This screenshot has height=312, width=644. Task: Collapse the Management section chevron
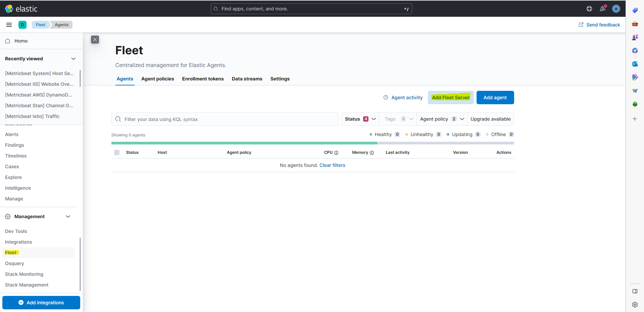[68, 216]
